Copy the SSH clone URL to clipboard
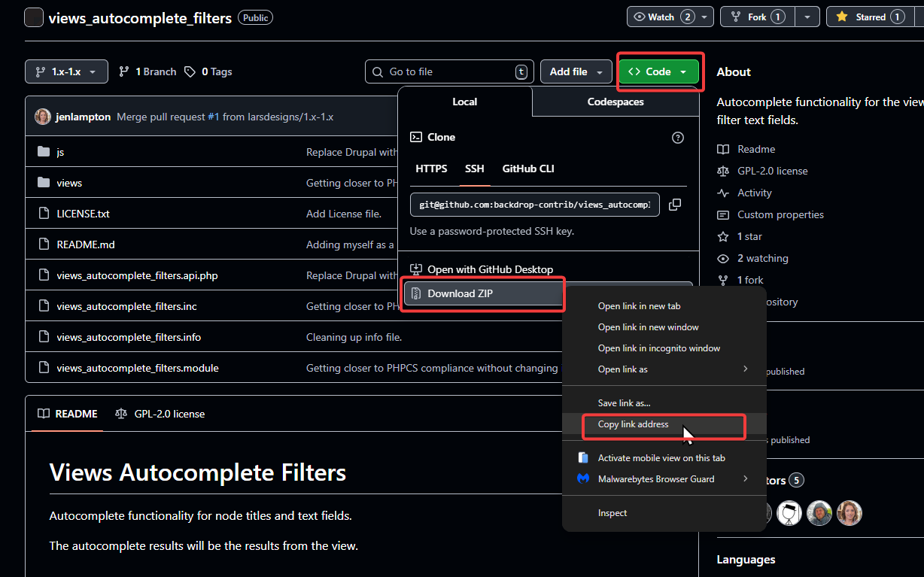The height and width of the screenshot is (577, 924). point(675,205)
